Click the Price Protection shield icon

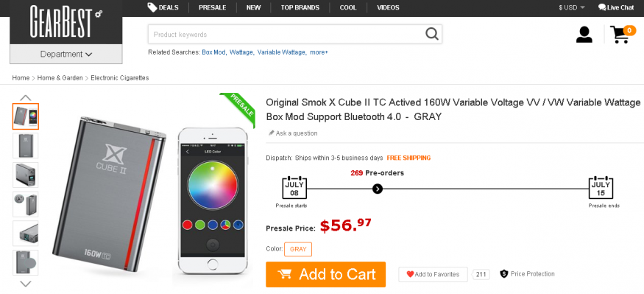click(504, 274)
